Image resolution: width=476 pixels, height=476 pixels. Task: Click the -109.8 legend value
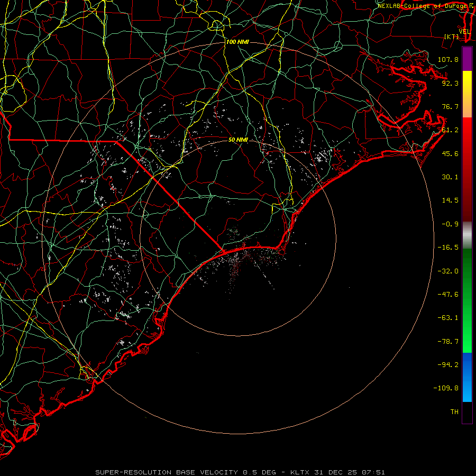coord(446,388)
